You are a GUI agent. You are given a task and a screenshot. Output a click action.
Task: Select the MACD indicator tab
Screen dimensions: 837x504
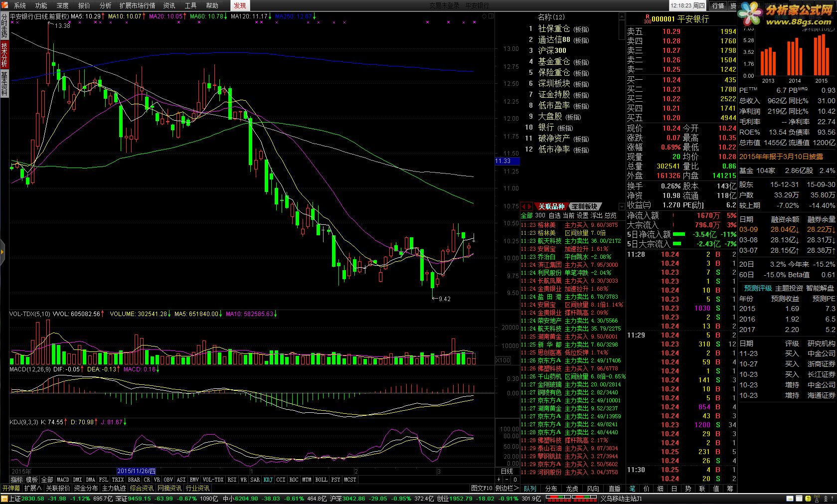point(63,480)
